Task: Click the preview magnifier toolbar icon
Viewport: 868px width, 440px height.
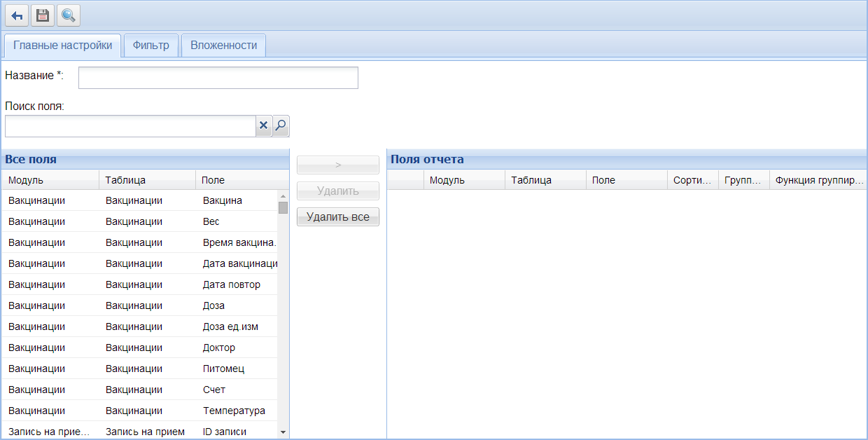Action: pyautogui.click(x=68, y=15)
